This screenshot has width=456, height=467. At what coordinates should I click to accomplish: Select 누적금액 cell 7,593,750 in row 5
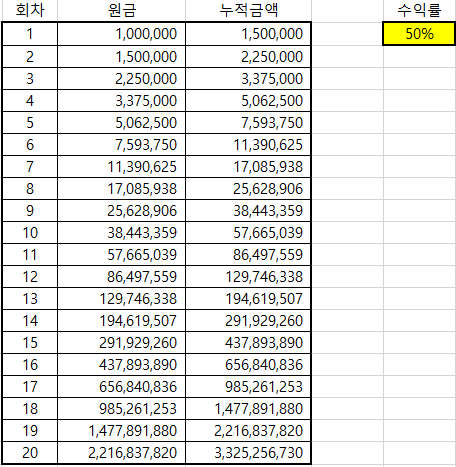click(248, 123)
